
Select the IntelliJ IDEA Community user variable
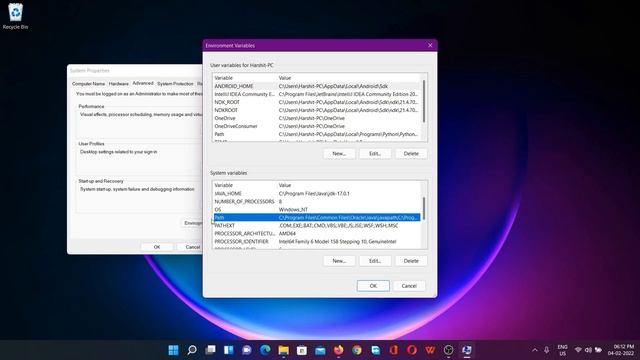pos(317,94)
